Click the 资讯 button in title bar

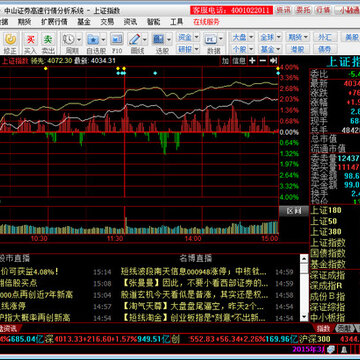pos(283,10)
